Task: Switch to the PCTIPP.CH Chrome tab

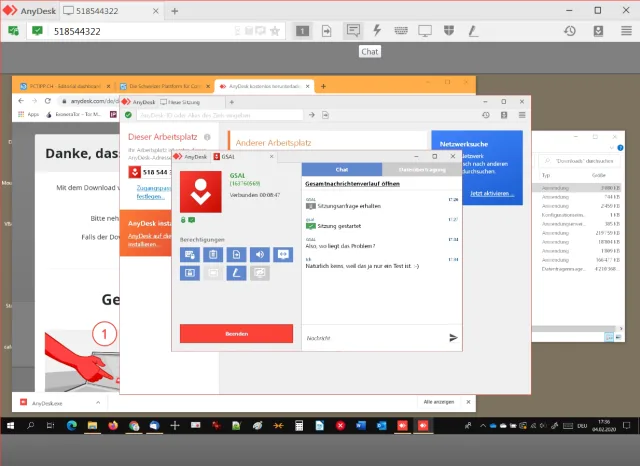Action: pos(65,86)
